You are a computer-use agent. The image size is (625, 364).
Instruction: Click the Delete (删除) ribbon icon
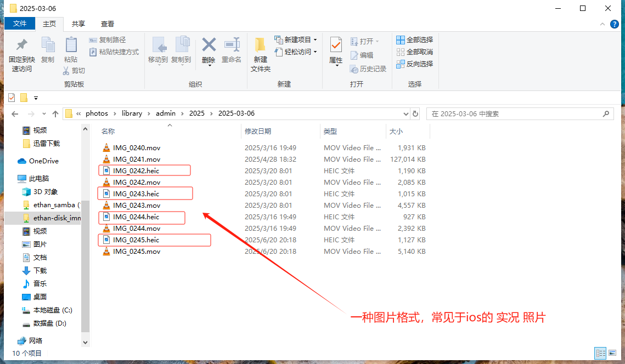pyautogui.click(x=209, y=45)
